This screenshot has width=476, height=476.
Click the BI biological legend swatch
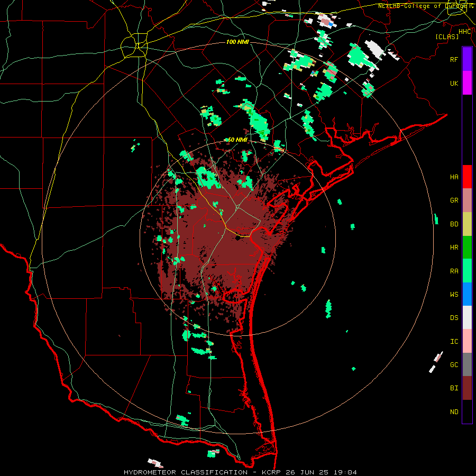(x=467, y=388)
